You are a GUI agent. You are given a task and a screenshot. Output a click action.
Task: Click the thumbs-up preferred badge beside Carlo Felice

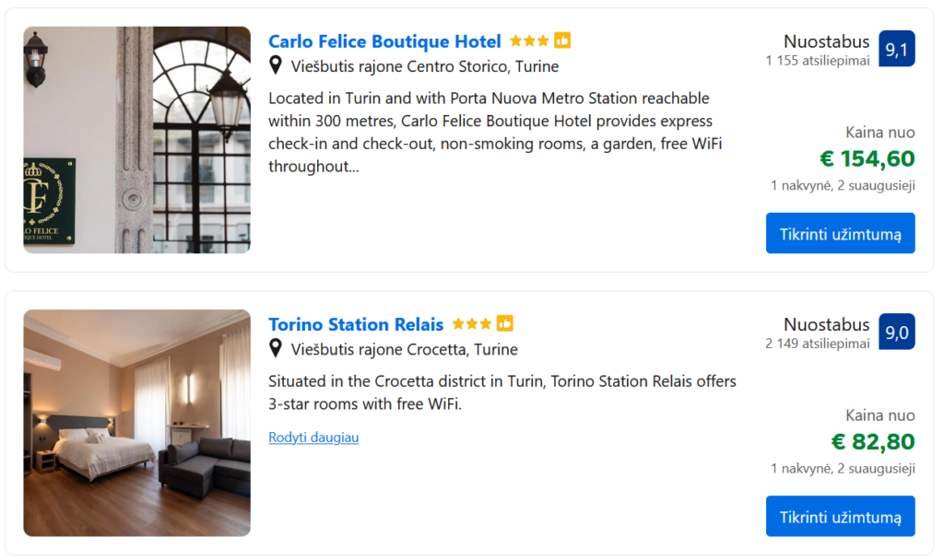pos(562,41)
